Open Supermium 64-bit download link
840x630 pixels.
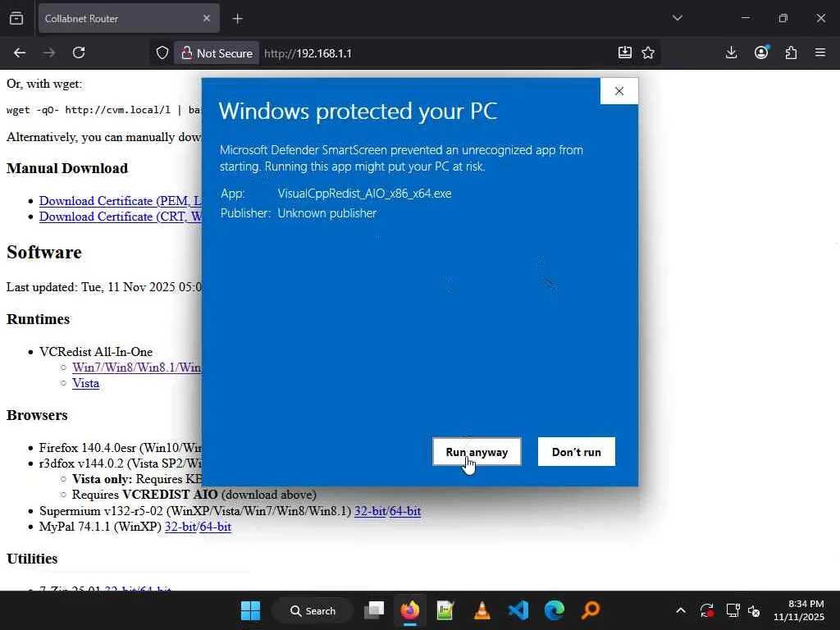[x=405, y=511]
